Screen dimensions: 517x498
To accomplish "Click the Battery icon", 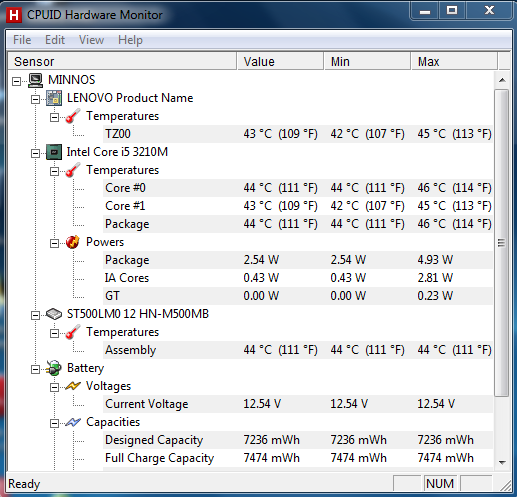I will tap(54, 368).
